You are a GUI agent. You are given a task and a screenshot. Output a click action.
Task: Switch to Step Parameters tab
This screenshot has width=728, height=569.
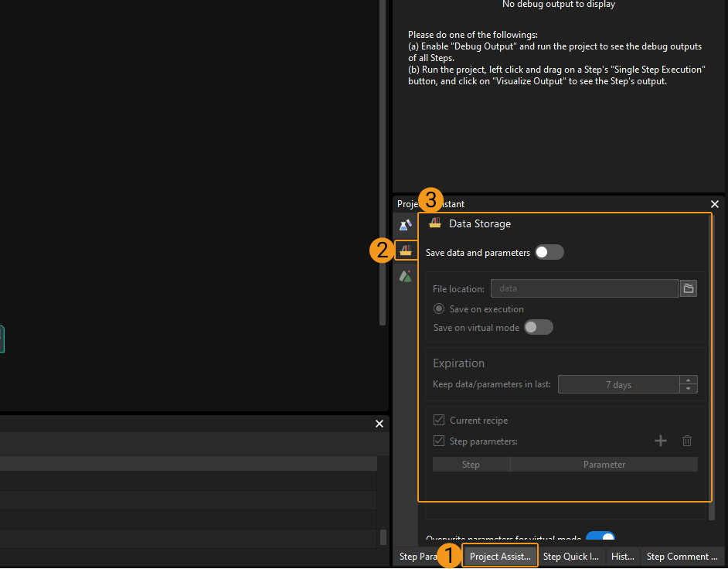tap(417, 557)
